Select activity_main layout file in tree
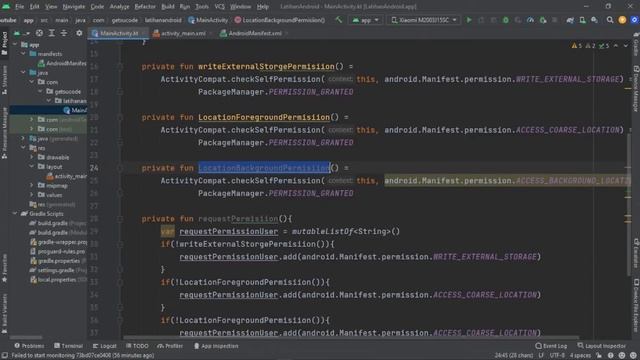This screenshot has height=360, width=640. coord(67,176)
